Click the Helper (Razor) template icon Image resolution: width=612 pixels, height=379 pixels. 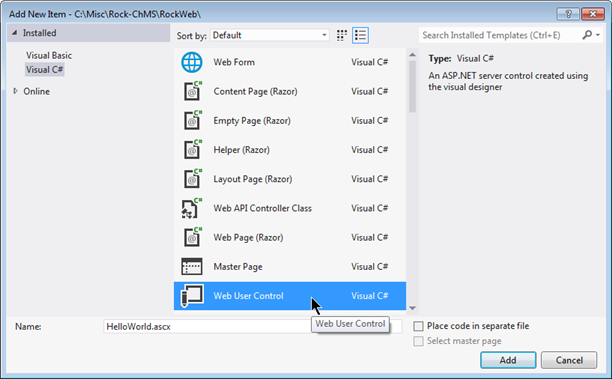click(x=193, y=149)
